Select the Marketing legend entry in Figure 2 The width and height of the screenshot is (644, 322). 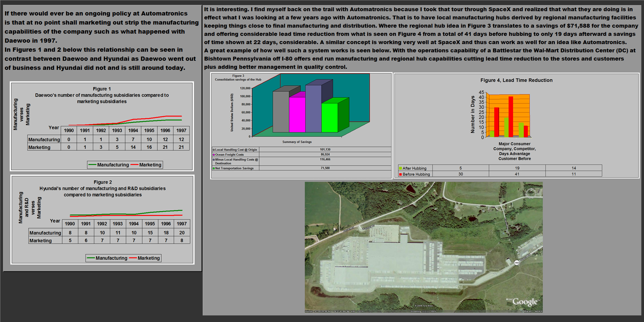(144, 258)
